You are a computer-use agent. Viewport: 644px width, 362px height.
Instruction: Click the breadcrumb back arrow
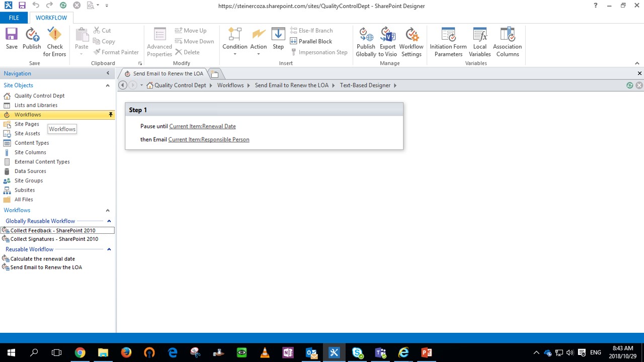(x=123, y=85)
